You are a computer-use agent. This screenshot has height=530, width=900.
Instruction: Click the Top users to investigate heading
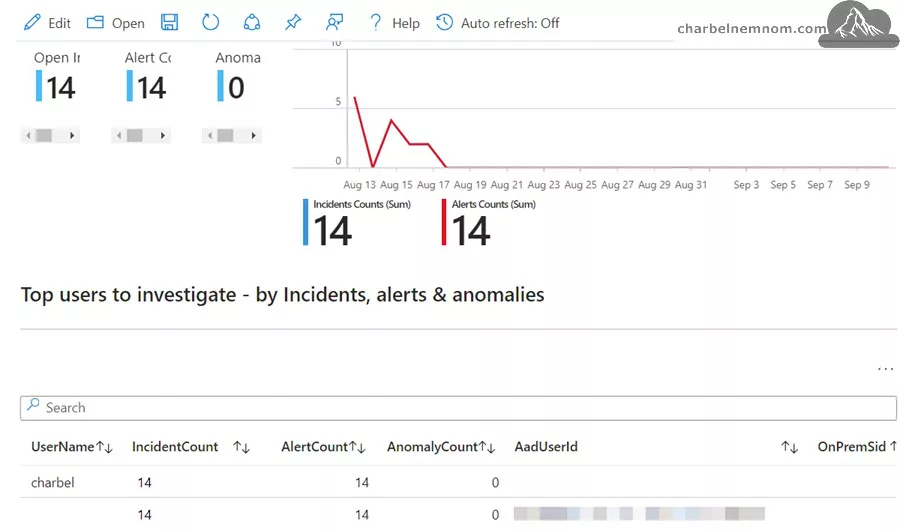tap(282, 295)
